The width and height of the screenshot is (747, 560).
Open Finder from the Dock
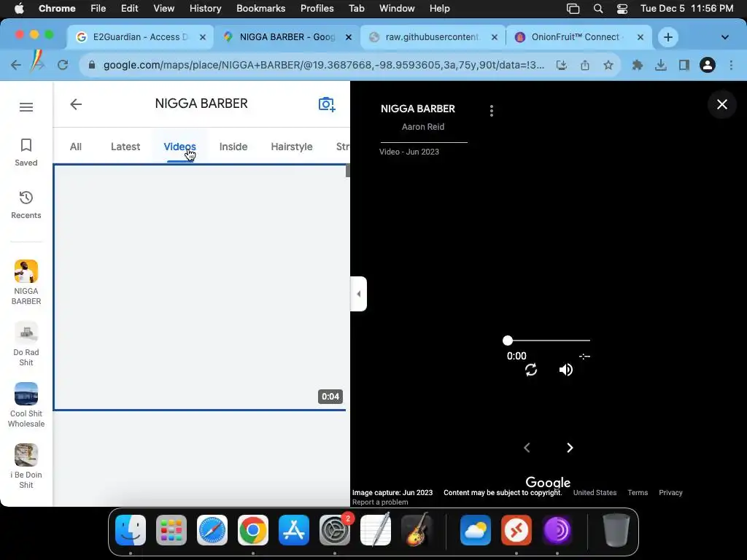click(131, 531)
